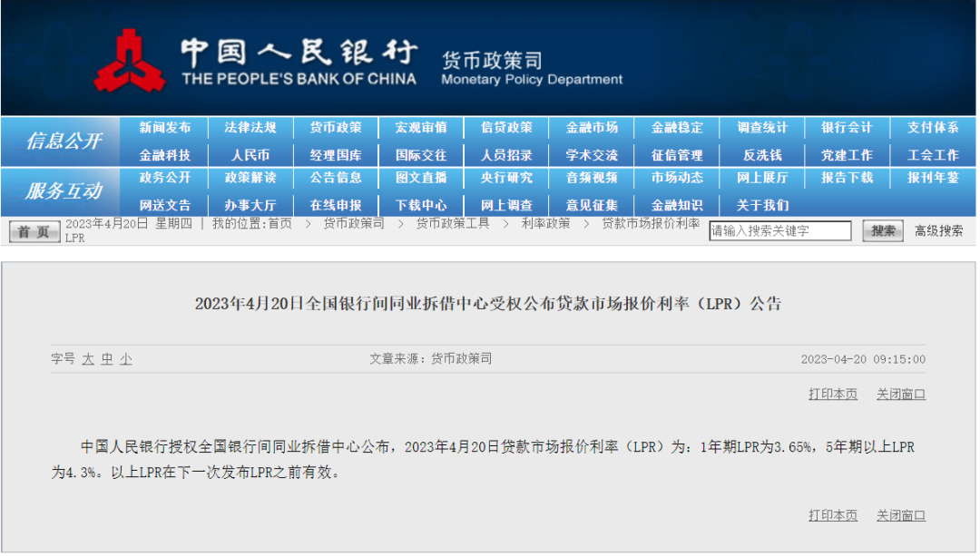
Task: Click lower 关闭窗口 close link
Action: click(x=901, y=515)
